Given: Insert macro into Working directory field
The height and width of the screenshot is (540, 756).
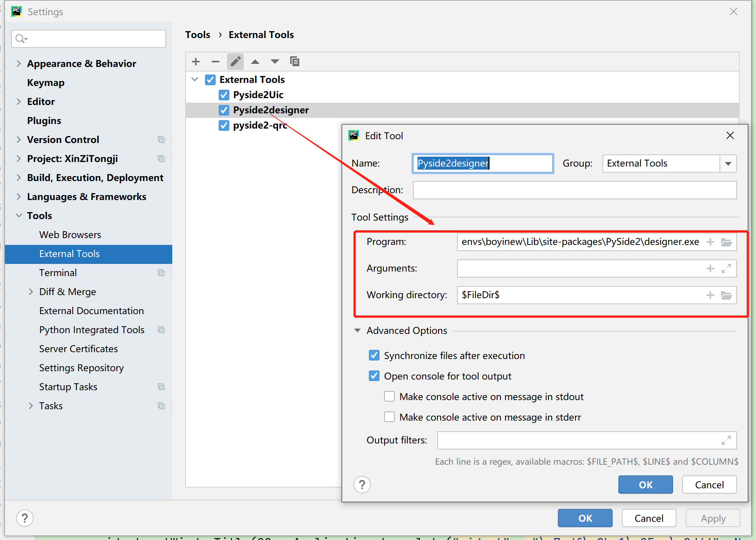Looking at the screenshot, I should 710,295.
